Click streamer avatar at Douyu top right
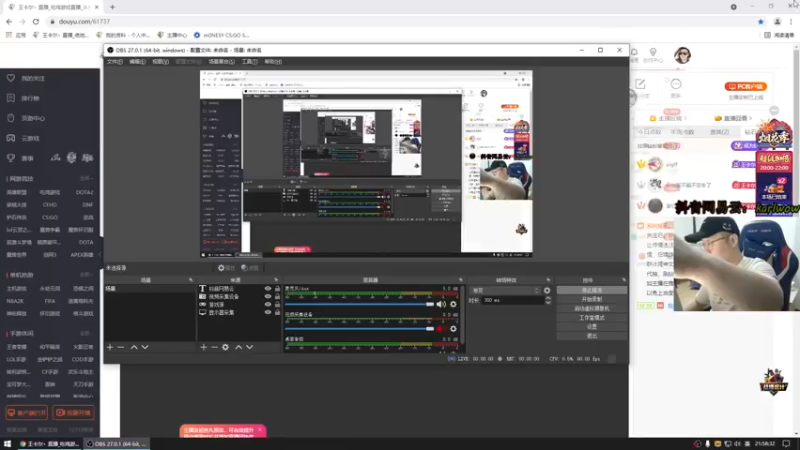Screen dimensions: 800x450 click(x=682, y=55)
